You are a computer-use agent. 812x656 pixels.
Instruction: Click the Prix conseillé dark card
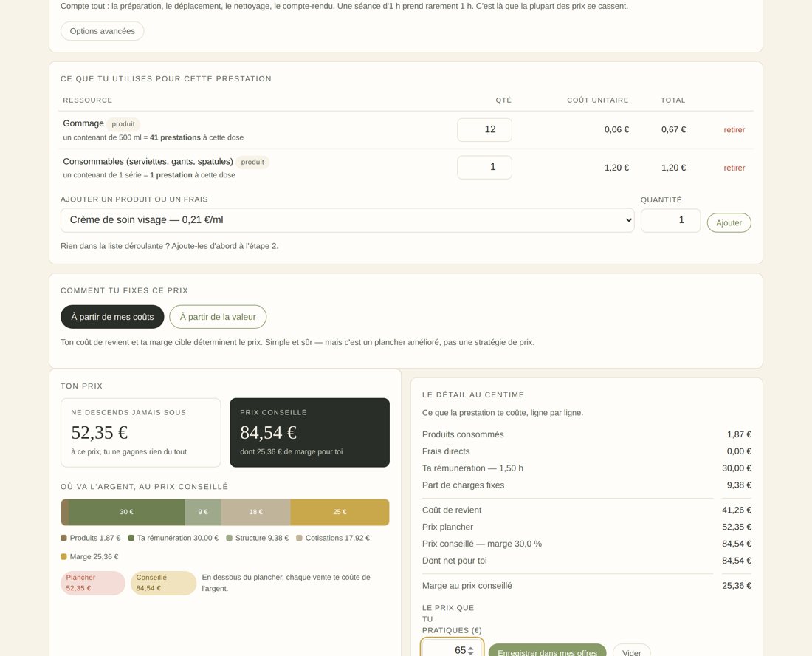310,433
